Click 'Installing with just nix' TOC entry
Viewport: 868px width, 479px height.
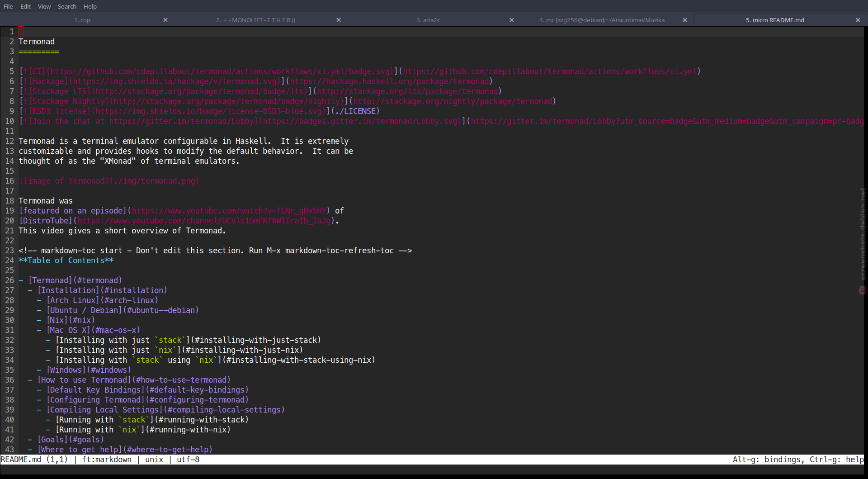click(179, 350)
